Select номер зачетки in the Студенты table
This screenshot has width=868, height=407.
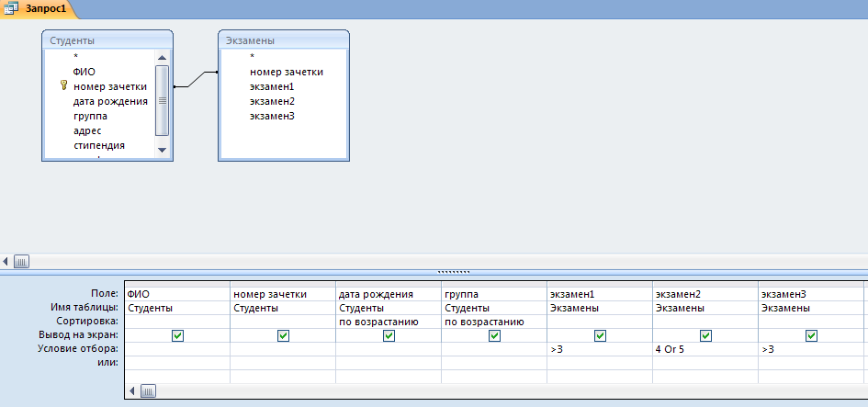[109, 86]
